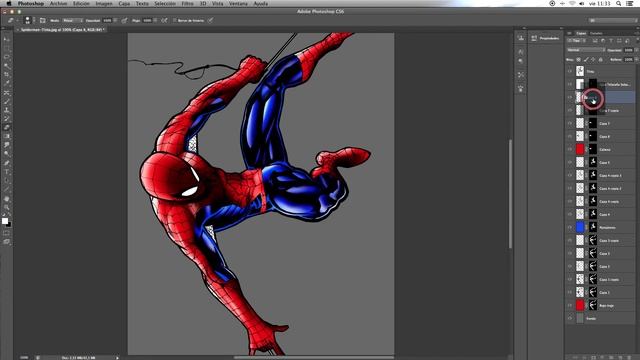Open the Opacidad slider dropdown in options bar
Viewport: 640px width, 360px height.
click(115, 20)
